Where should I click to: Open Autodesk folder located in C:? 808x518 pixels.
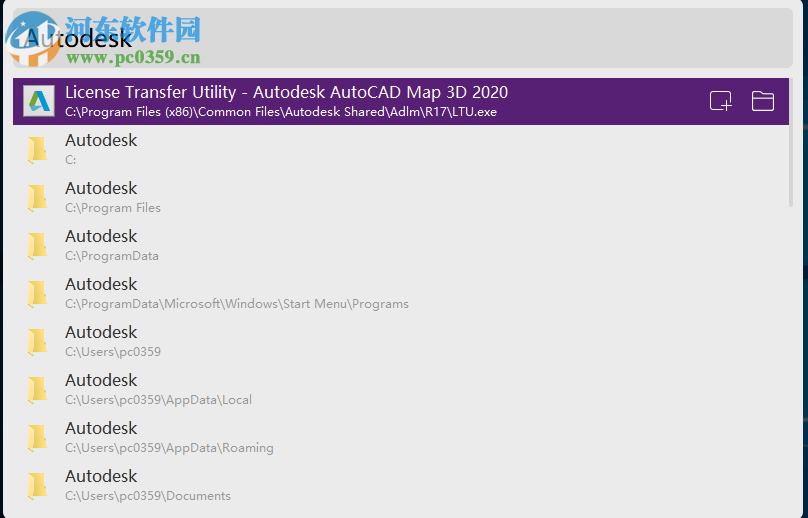401,149
